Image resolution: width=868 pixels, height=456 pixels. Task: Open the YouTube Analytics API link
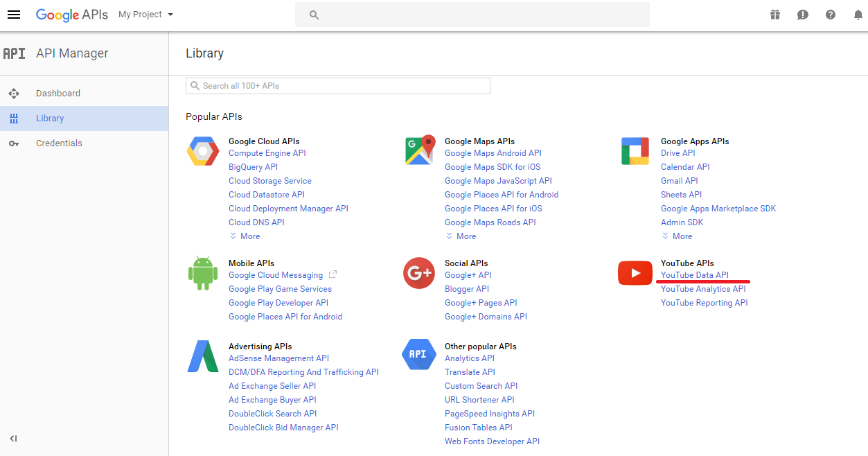point(704,289)
